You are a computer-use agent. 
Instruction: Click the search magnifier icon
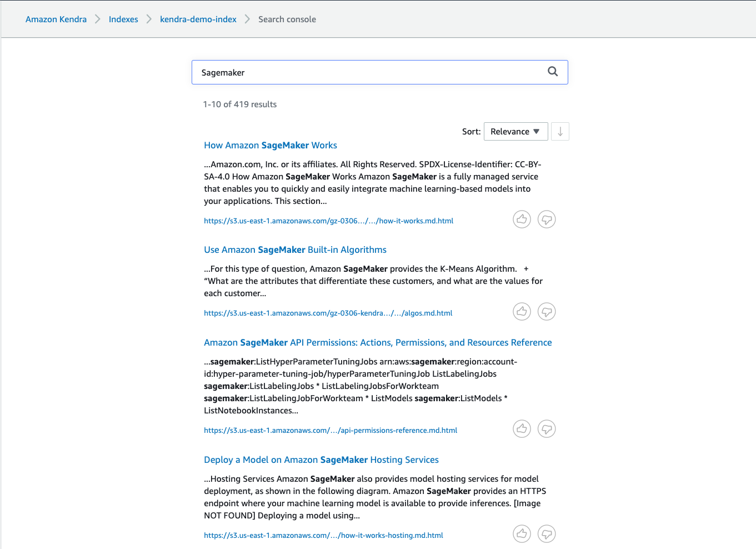(x=553, y=72)
